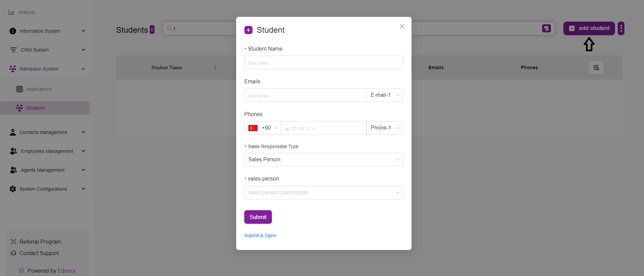Image resolution: width=644 pixels, height=276 pixels.
Task: Click the Referral Program icon
Action: tap(13, 242)
